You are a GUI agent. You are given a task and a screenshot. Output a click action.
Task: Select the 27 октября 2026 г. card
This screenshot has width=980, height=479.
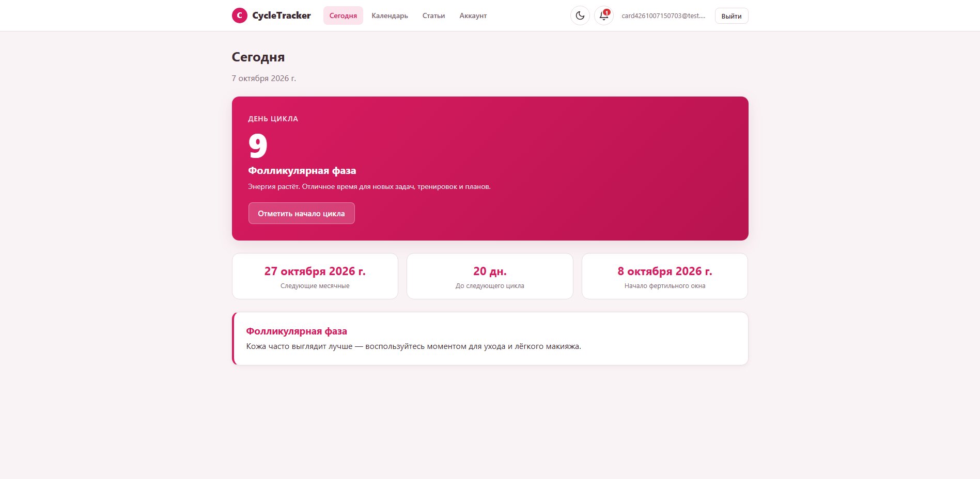pos(315,276)
